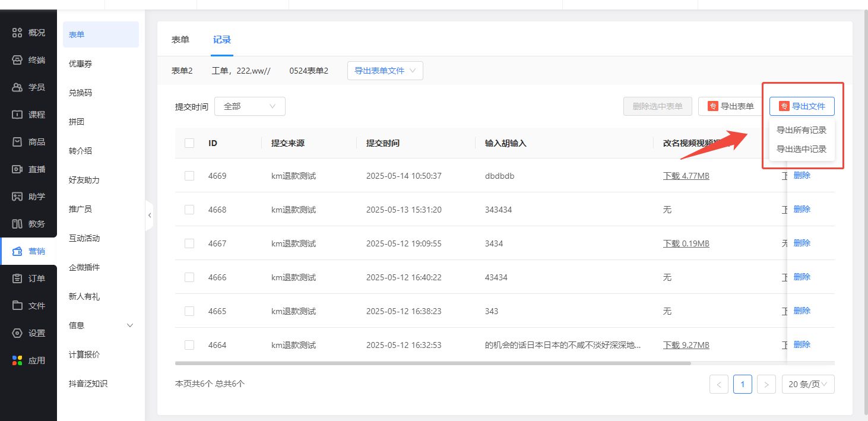Collapse the secondary sidebar with the arrow handle
The height and width of the screenshot is (421, 868).
pyautogui.click(x=150, y=215)
